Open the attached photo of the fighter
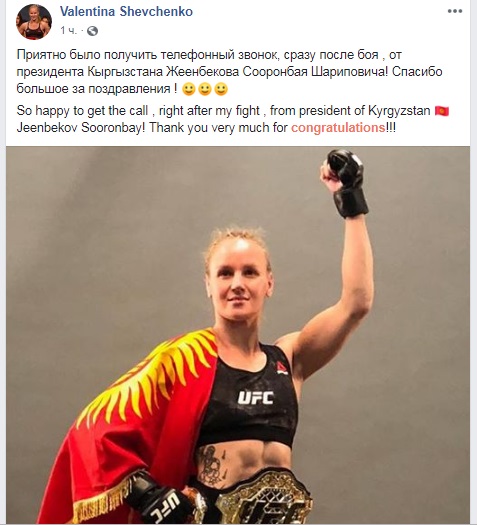The height and width of the screenshot is (525, 477). pos(238,335)
